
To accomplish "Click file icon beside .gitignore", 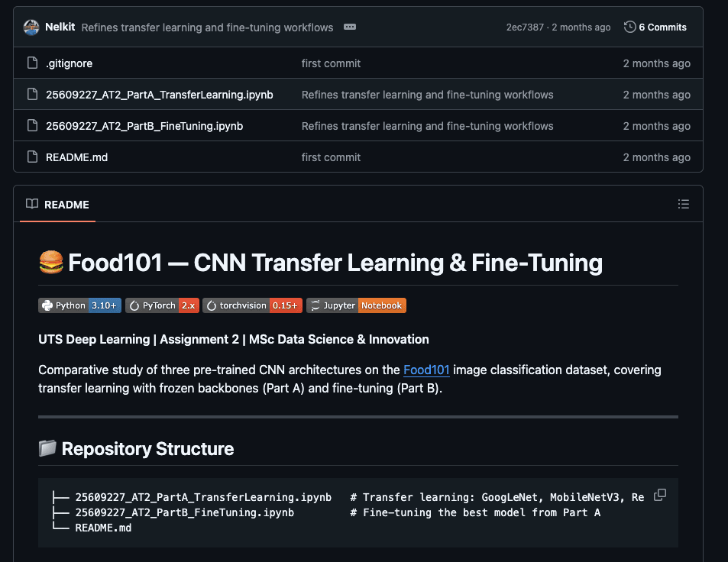I will tap(32, 63).
